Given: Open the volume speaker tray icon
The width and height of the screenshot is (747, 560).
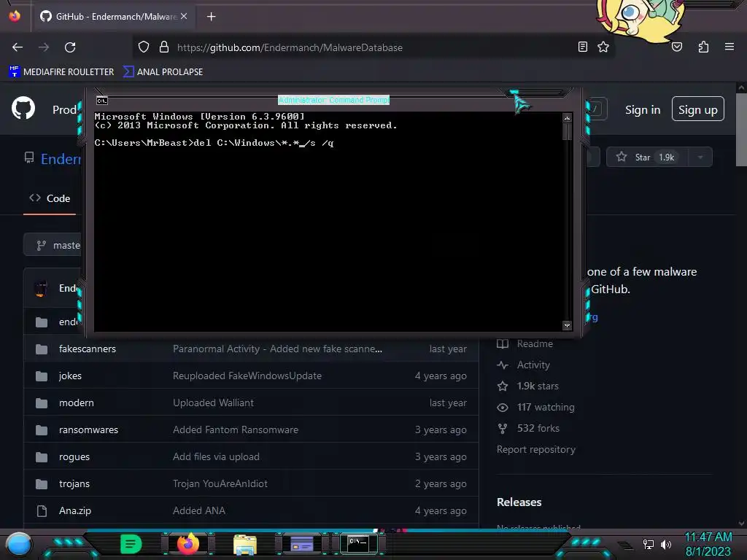Looking at the screenshot, I should 666,544.
